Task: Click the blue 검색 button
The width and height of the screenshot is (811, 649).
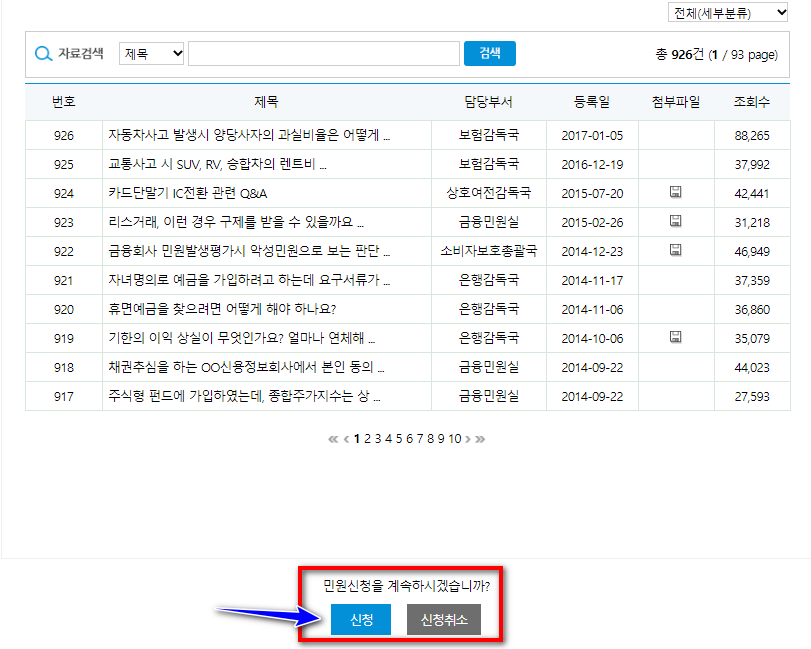Action: pyautogui.click(x=490, y=53)
